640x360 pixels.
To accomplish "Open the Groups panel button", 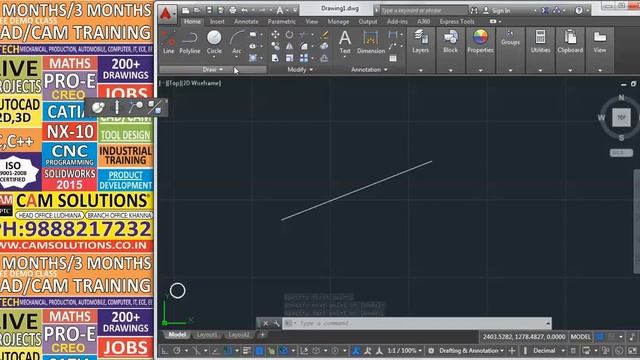I will pos(510,38).
